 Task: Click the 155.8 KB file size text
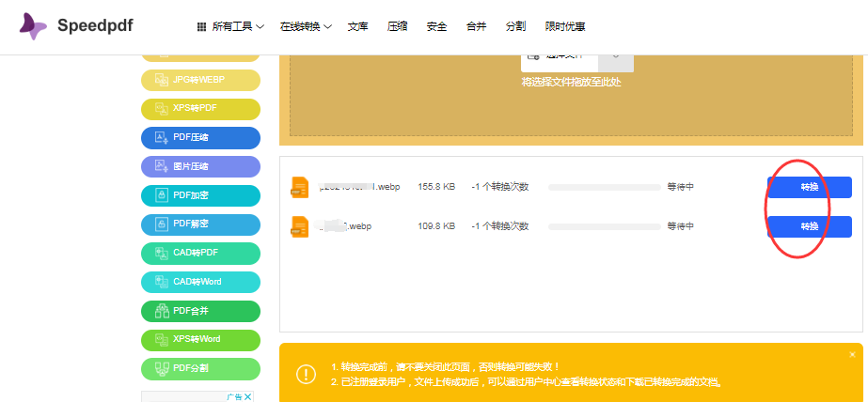click(x=436, y=187)
